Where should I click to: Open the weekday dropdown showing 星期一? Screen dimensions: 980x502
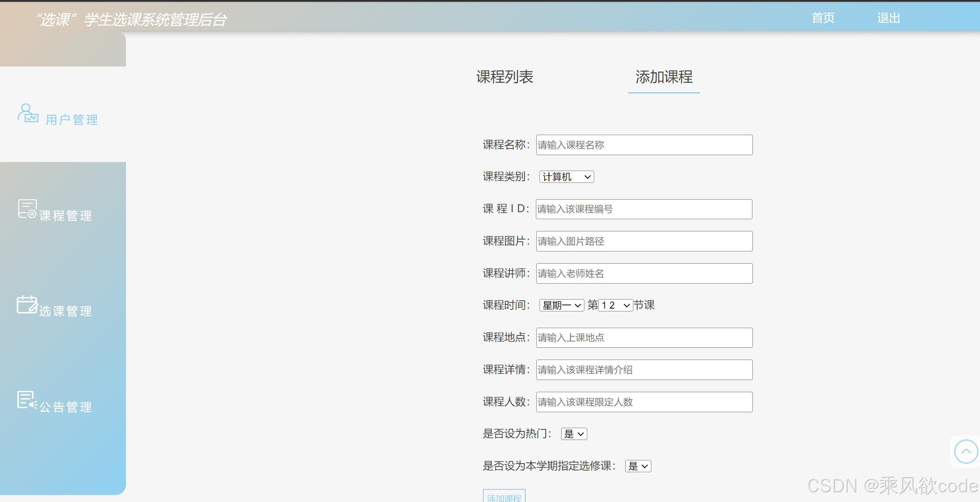[x=562, y=305]
